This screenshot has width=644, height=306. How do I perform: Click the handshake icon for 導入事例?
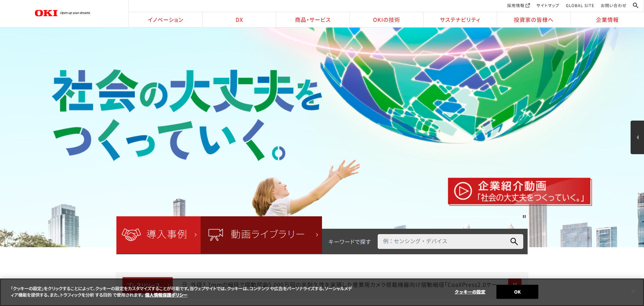(131, 234)
